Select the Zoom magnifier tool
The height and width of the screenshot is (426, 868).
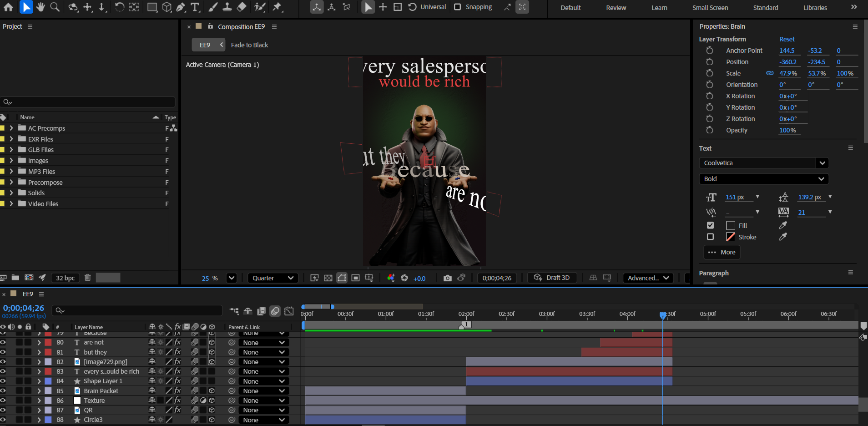pyautogui.click(x=55, y=7)
